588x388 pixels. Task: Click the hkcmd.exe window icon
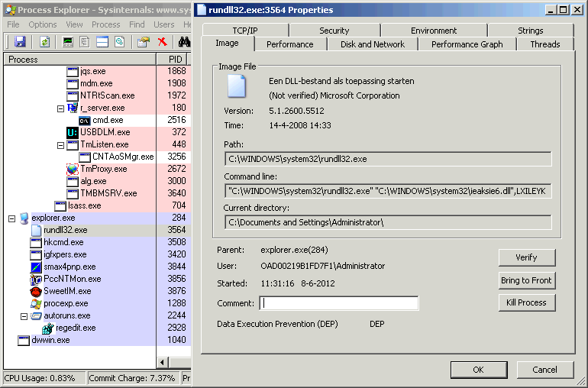click(36, 242)
